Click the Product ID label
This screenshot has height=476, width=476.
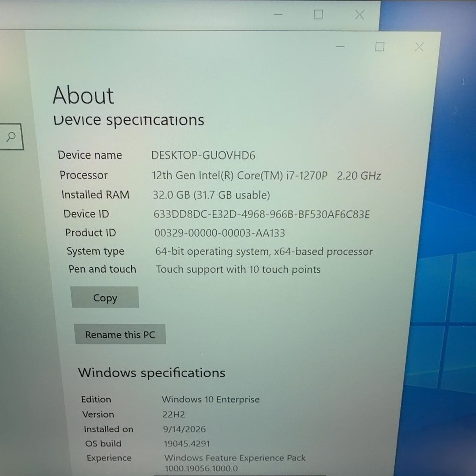[x=90, y=232]
